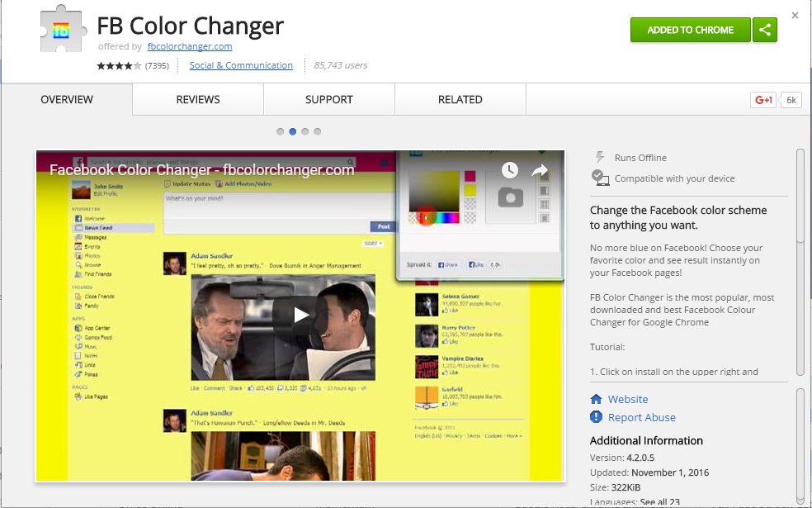Click the Google +1 button
This screenshot has width=812, height=508.
click(x=762, y=100)
